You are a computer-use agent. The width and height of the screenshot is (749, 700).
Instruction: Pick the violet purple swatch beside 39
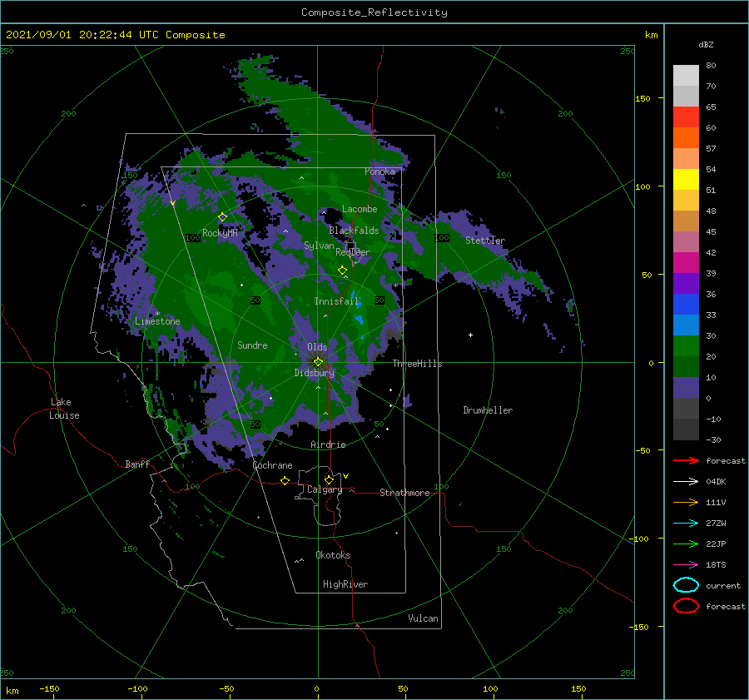coord(686,283)
